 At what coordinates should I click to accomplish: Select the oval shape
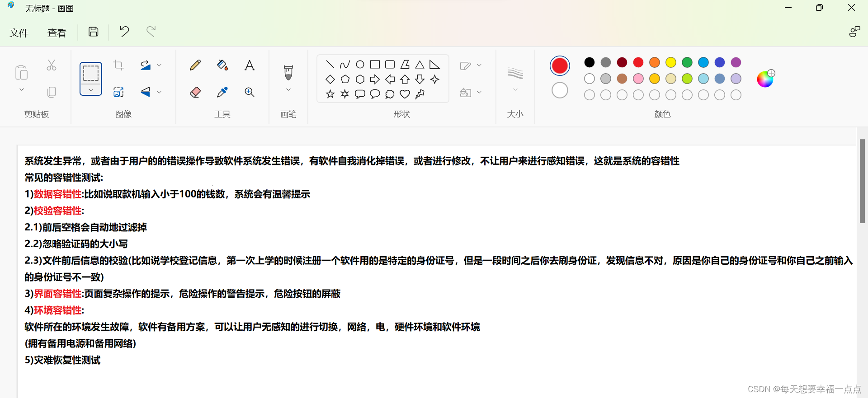360,65
